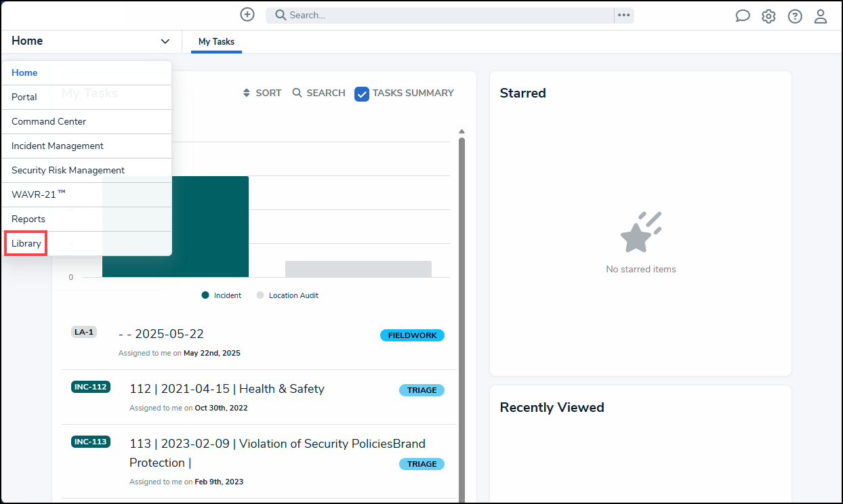
Task: Open Command Center from the menu
Action: (x=87, y=121)
